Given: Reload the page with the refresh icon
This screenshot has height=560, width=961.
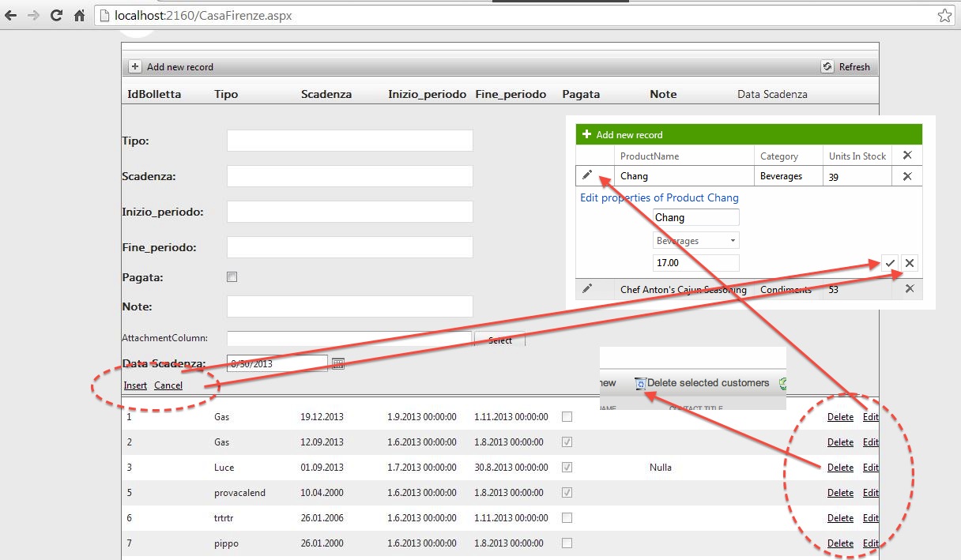Looking at the screenshot, I should coord(56,15).
